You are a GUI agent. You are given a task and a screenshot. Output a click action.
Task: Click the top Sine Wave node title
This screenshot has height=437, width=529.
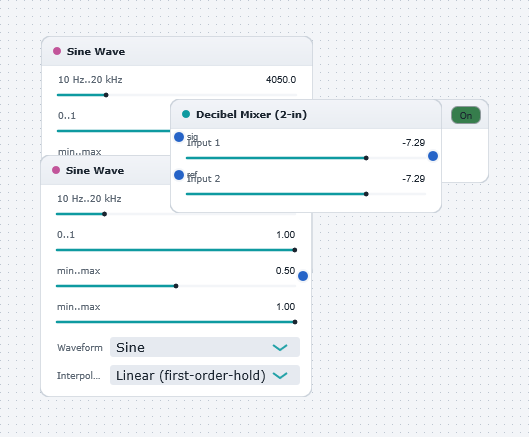[x=96, y=51]
